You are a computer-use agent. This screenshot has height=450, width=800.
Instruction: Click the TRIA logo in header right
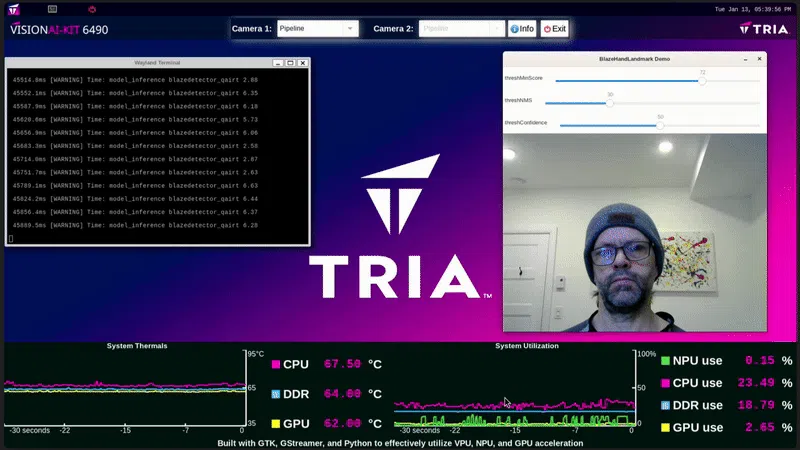tap(764, 29)
